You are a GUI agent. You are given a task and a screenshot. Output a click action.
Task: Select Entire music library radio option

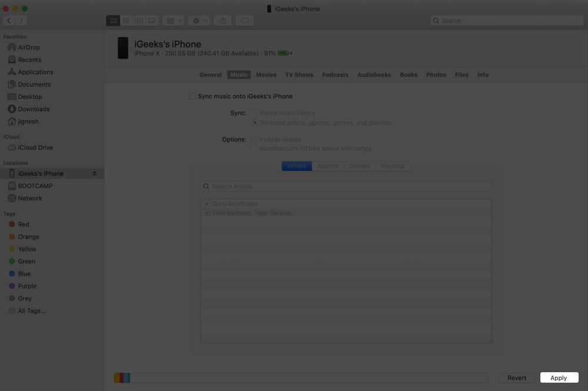tap(255, 112)
